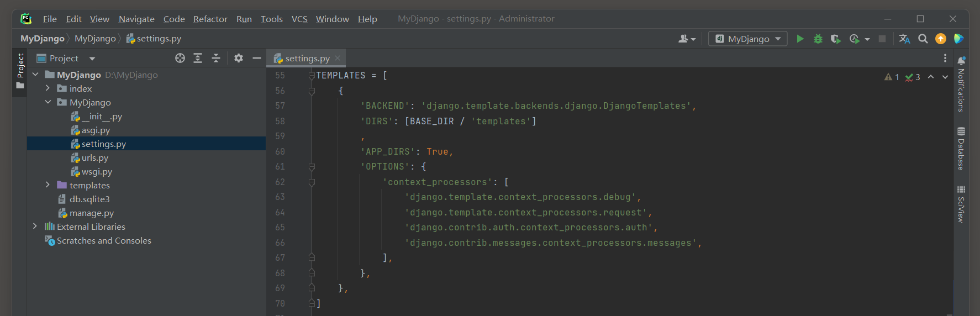Select __init__.py in project tree
This screenshot has width=980, height=316.
96,116
